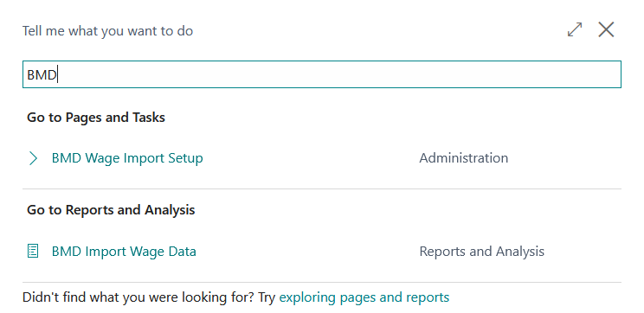Click the word Setup in the first result
Screen dimensions: 644x313
[x=185, y=158]
